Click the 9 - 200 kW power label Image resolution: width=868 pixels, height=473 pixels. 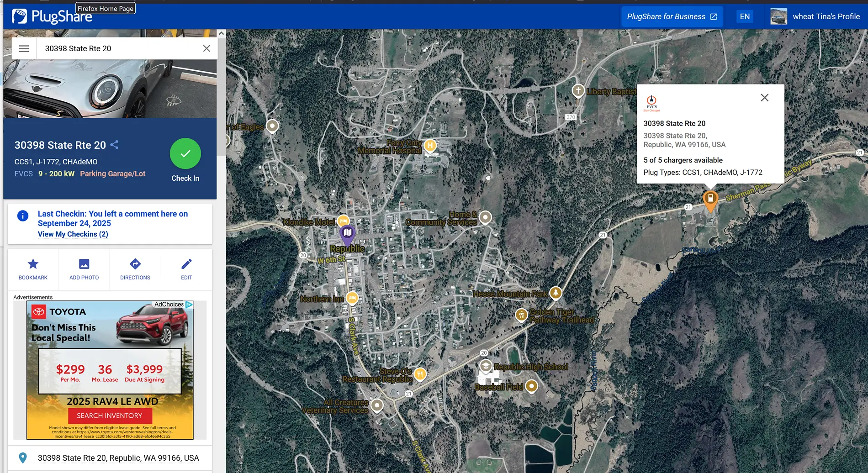(x=56, y=173)
